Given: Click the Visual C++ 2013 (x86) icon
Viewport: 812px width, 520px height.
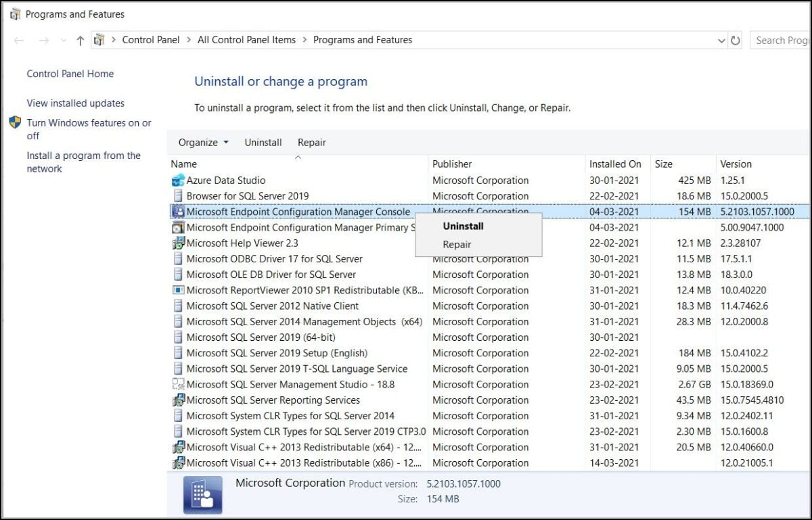Looking at the screenshot, I should click(178, 463).
